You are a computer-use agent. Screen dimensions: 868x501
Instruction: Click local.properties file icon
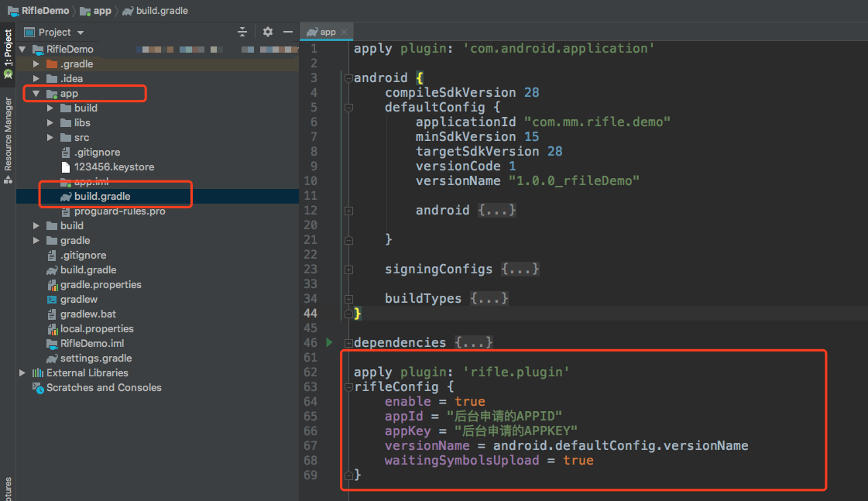52,329
